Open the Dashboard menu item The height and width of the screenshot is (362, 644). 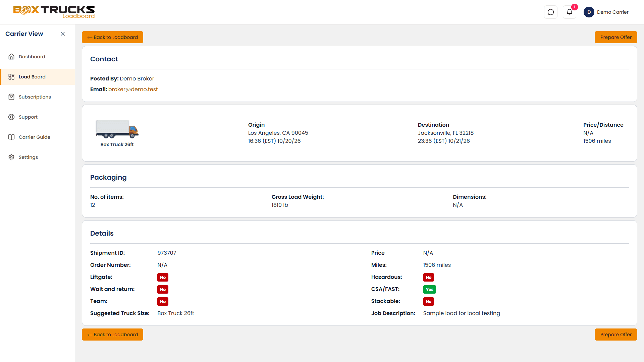pos(38,57)
